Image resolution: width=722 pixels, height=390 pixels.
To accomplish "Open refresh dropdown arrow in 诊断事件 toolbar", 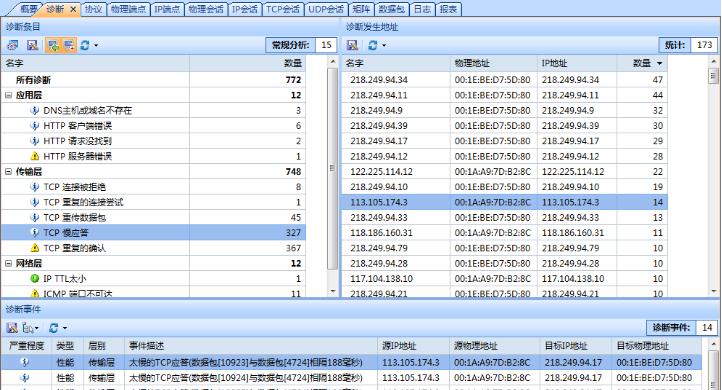I will [x=64, y=328].
